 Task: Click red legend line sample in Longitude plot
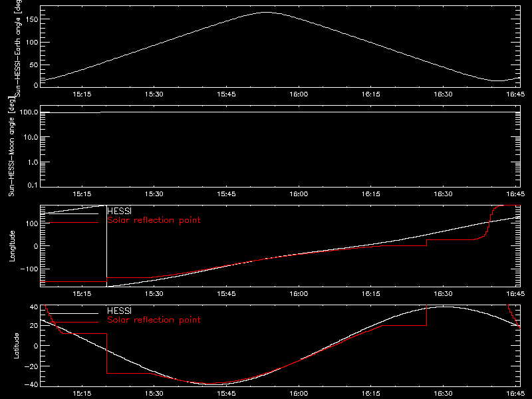tap(74, 223)
